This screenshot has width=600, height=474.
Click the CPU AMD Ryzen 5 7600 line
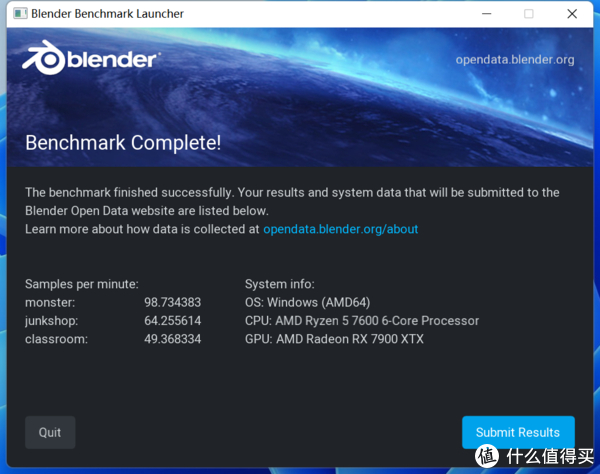362,321
